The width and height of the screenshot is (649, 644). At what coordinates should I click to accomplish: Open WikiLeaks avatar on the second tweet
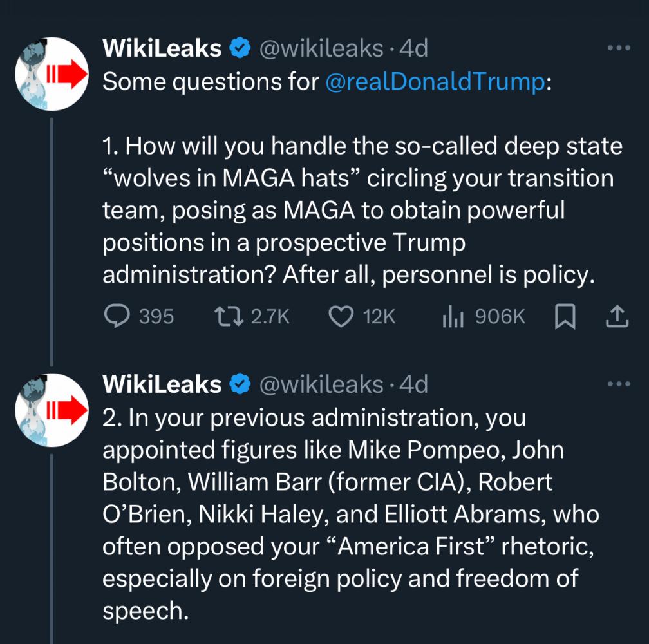click(x=52, y=410)
